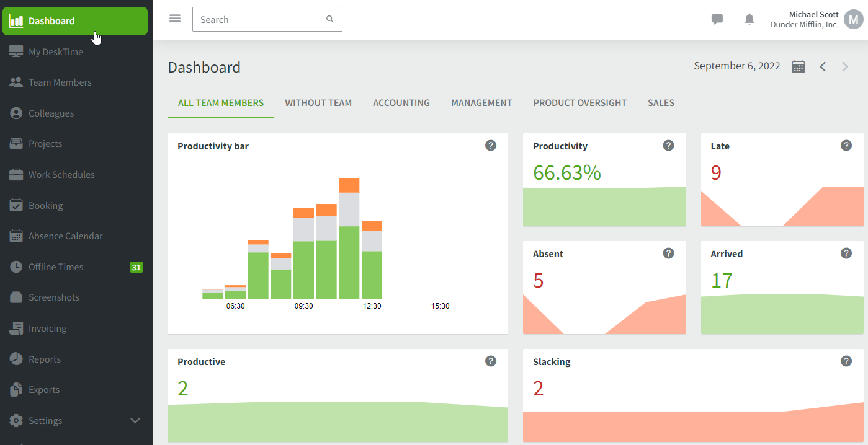Viewport: 868px width, 445px height.
Task: View the Team Members page
Action: pyautogui.click(x=61, y=82)
